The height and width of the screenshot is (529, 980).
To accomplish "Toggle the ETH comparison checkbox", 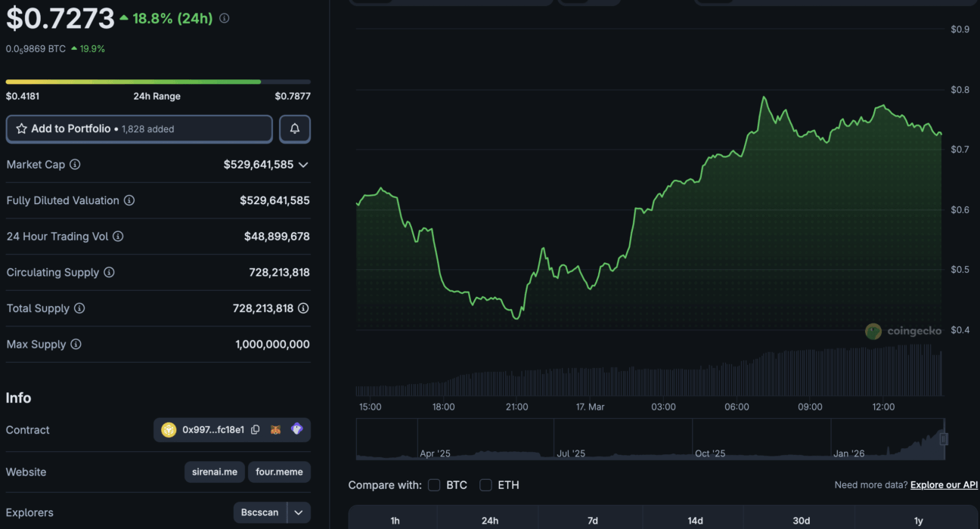I will 485,485.
